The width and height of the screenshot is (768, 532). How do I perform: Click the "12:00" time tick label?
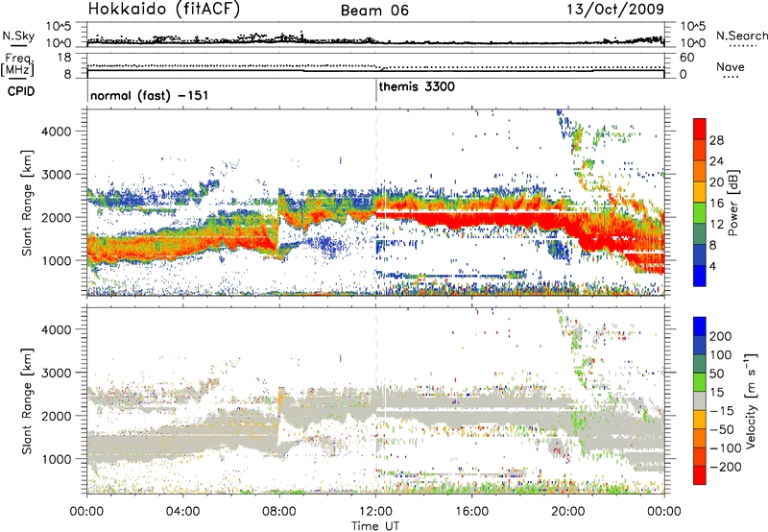pyautogui.click(x=375, y=512)
